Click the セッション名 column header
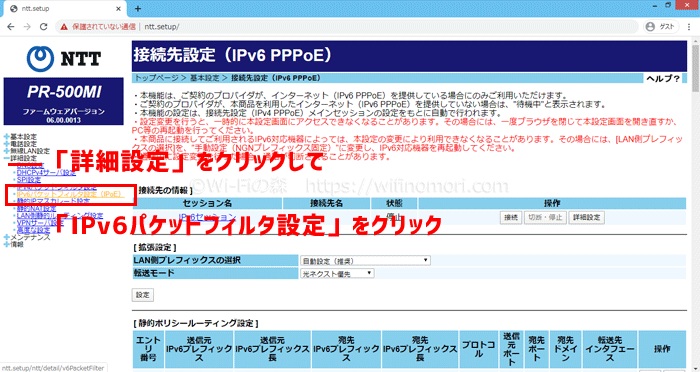Viewport: 700px width, 372px height. [x=208, y=203]
